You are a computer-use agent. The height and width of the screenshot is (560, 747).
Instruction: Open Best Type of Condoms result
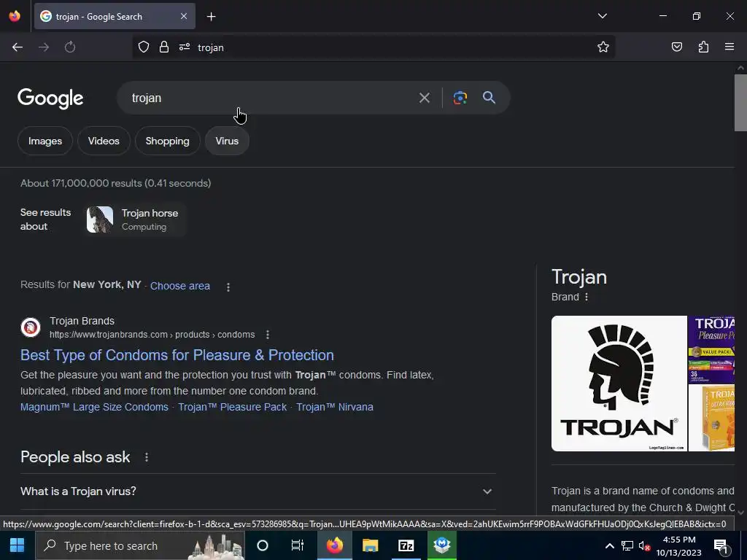click(177, 355)
